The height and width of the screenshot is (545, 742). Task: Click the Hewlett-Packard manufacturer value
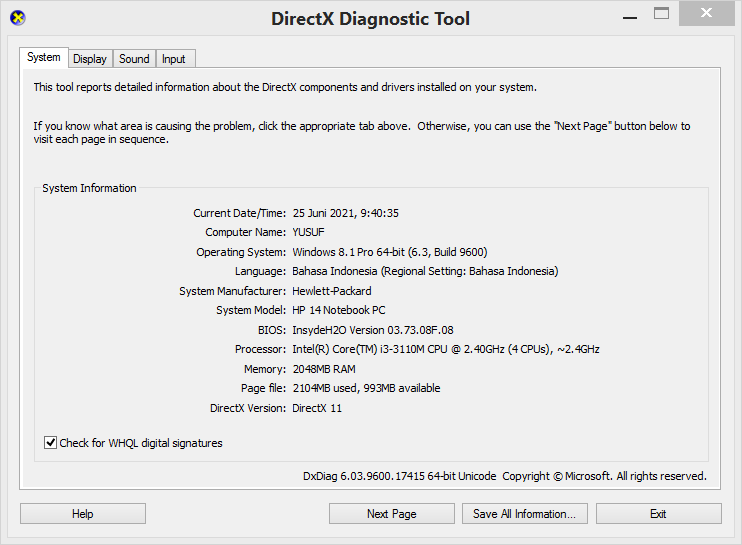pyautogui.click(x=332, y=291)
